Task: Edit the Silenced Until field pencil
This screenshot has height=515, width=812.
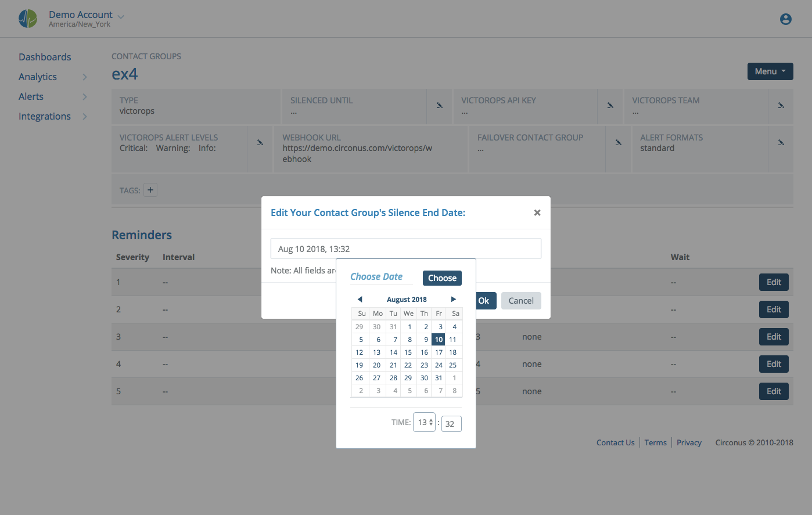Action: (x=440, y=106)
